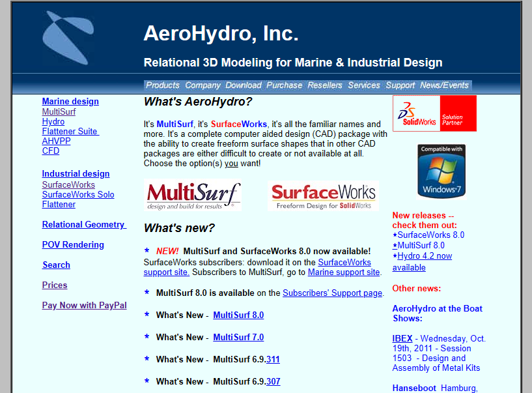532x393 pixels.
Task: Open the What's New MultiSurf 7.0 link
Action: click(238, 337)
